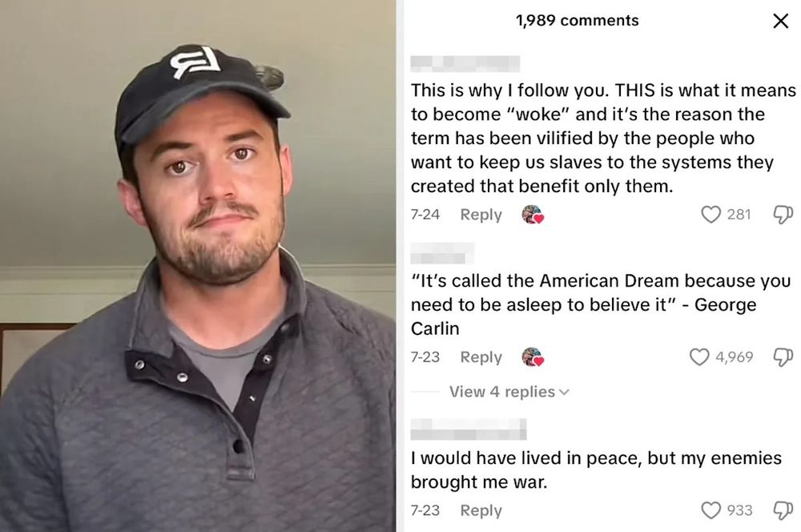The height and width of the screenshot is (532, 801).
Task: Like the comment with 933 likes
Action: point(710,510)
